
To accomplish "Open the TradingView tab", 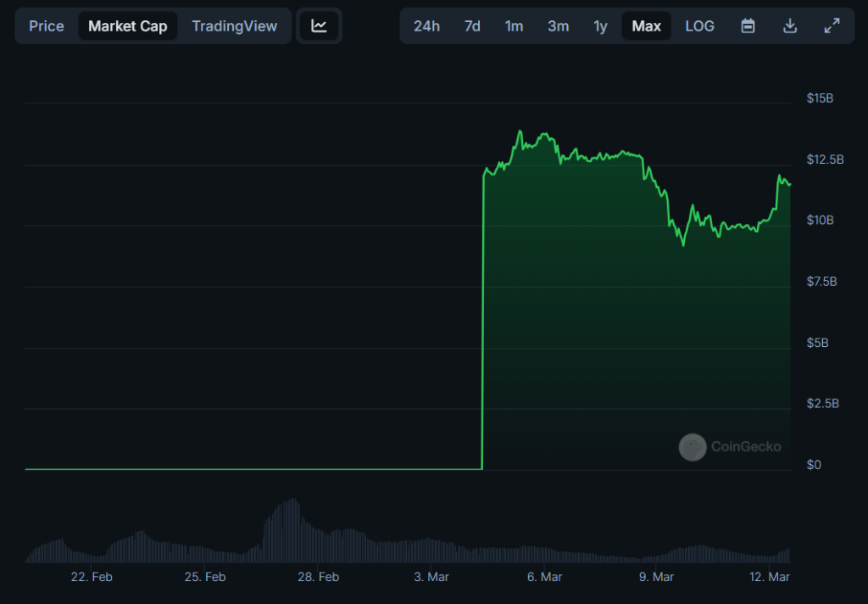I will tap(234, 26).
